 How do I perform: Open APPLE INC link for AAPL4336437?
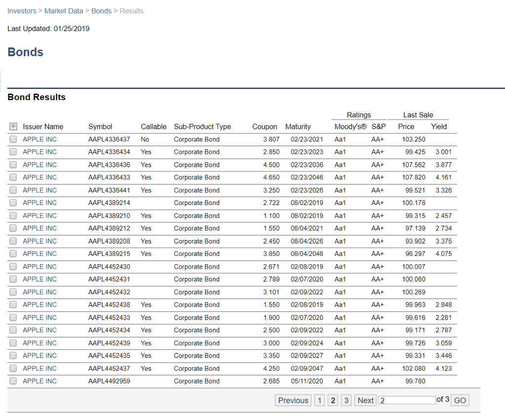pyautogui.click(x=39, y=140)
